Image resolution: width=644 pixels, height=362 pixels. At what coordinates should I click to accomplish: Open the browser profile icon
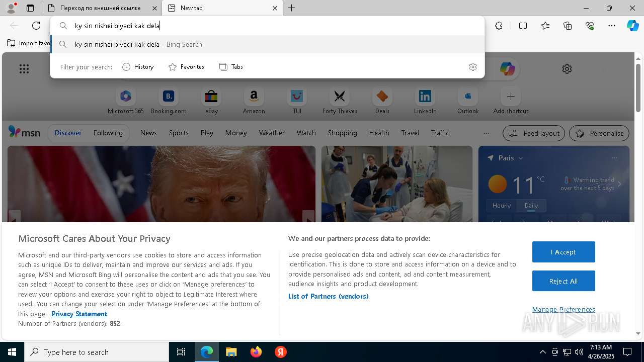(x=11, y=8)
